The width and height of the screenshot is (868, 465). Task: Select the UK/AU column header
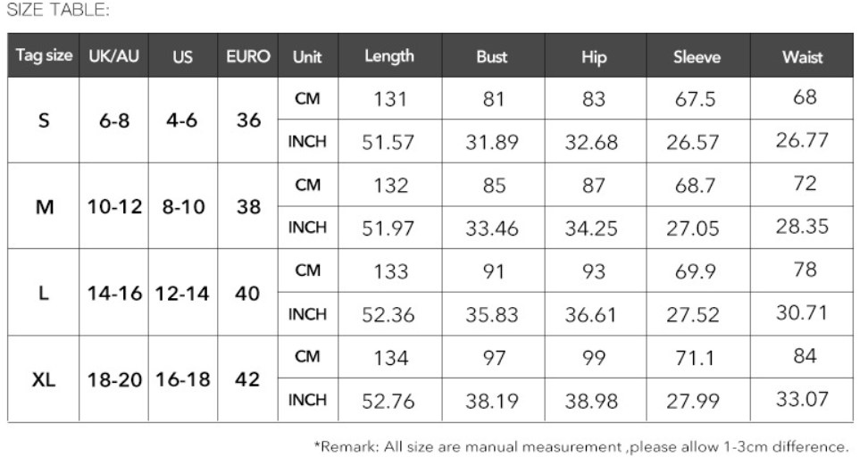114,55
